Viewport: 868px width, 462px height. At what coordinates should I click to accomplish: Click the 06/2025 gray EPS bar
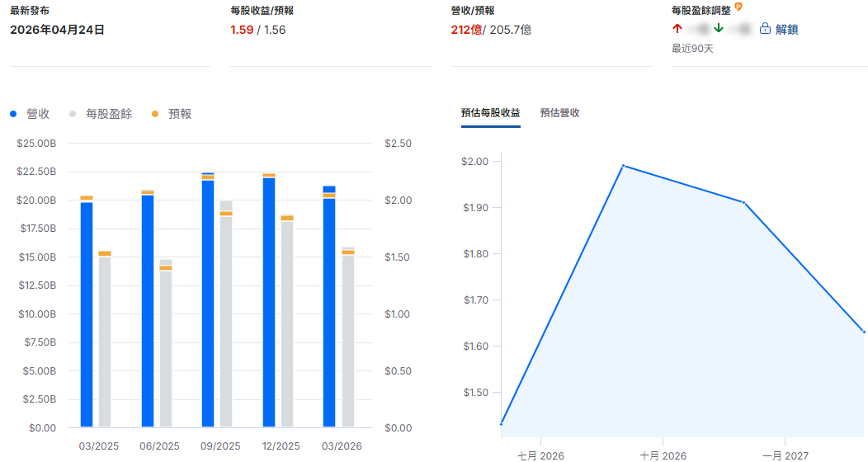(x=166, y=343)
